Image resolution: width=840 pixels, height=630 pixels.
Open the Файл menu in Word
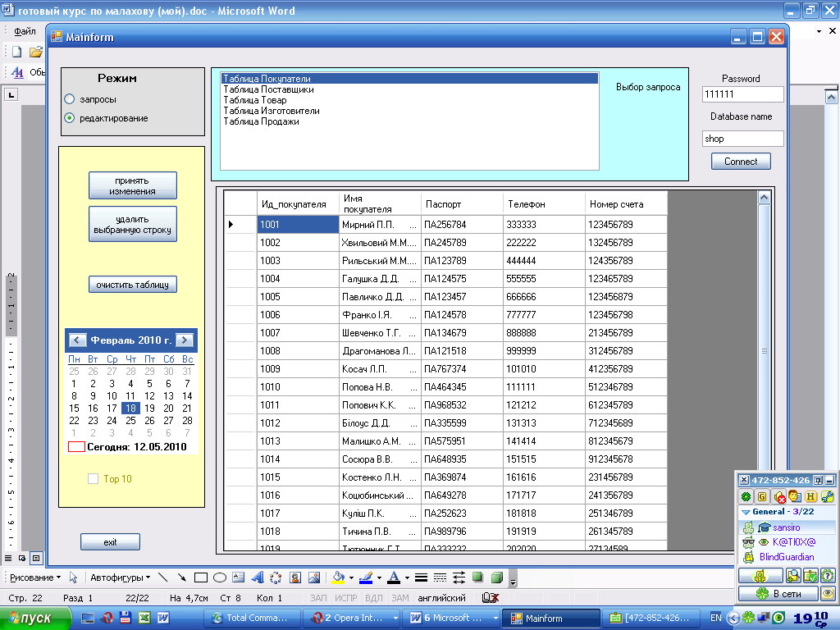[x=25, y=31]
